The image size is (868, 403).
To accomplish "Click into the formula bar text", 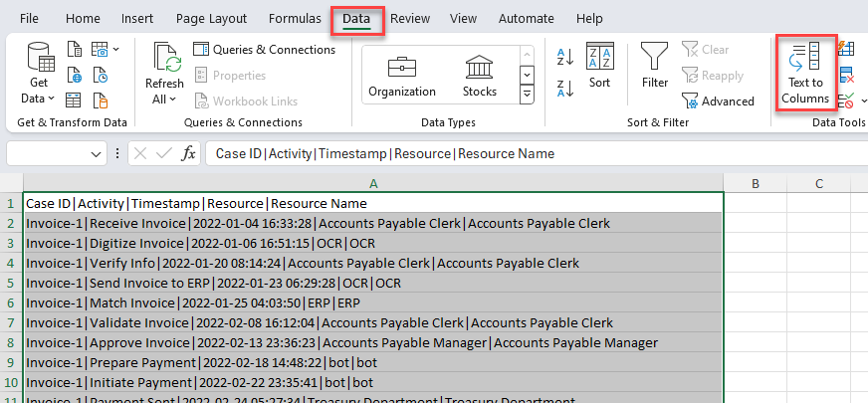I will pos(536,153).
